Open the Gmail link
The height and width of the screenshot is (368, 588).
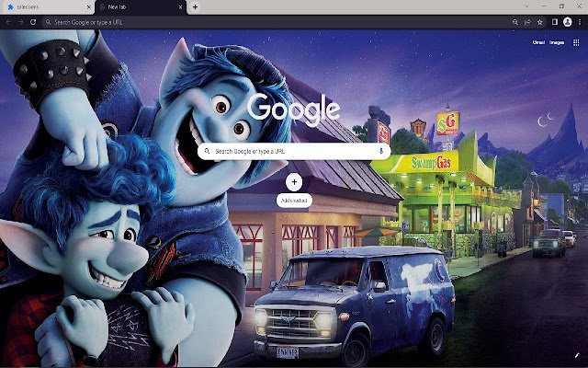pos(538,42)
